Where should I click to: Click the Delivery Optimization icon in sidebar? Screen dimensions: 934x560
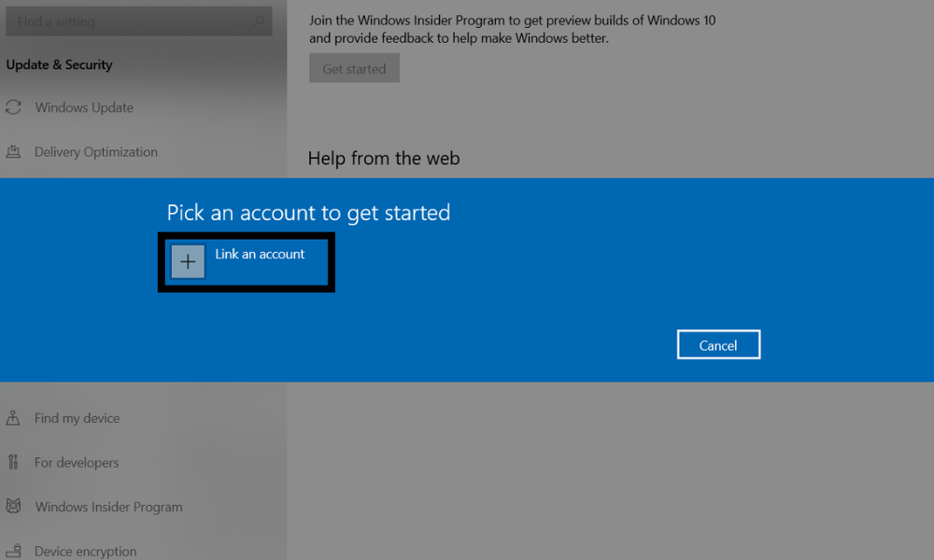point(14,151)
